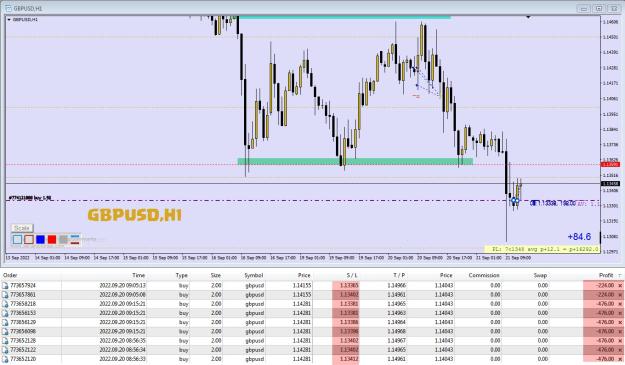Select the green support zone rectangle
Image resolution: width=625 pixels, height=365 pixels.
tap(355, 161)
